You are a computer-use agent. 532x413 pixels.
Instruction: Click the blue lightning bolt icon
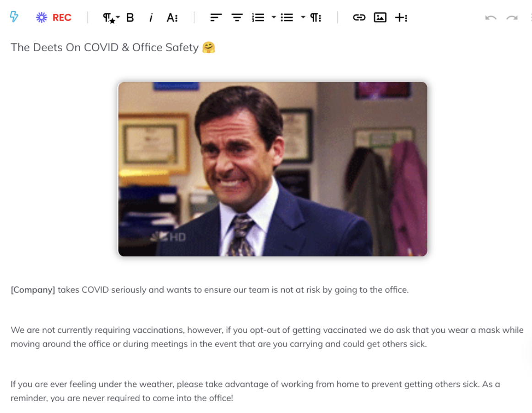pyautogui.click(x=14, y=16)
